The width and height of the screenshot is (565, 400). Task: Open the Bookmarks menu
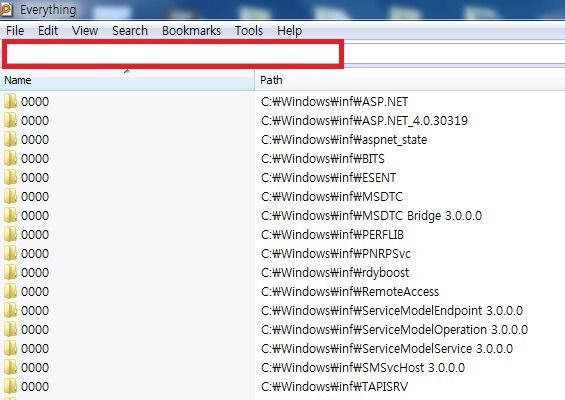click(x=191, y=31)
